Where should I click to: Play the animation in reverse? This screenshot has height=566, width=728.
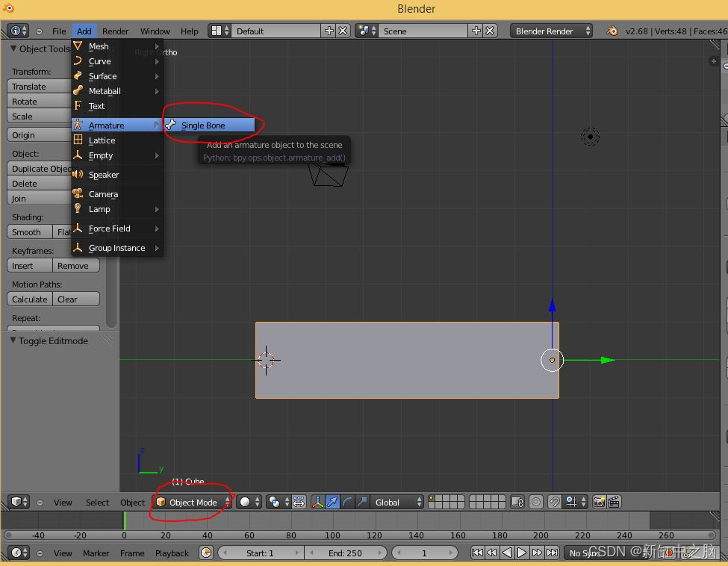point(507,553)
